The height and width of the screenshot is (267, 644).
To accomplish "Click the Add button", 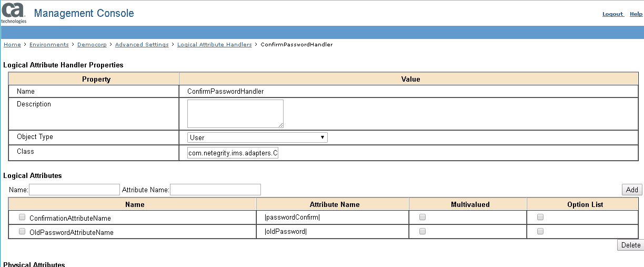I will pos(632,190).
